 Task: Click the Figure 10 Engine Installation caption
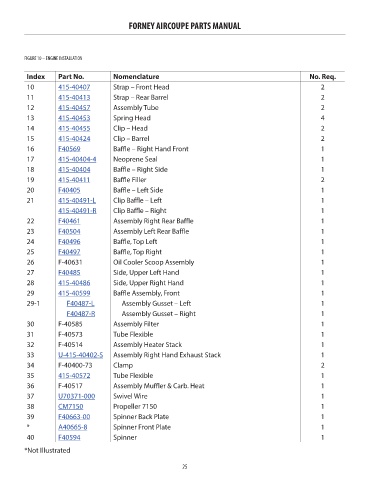pos(53,58)
